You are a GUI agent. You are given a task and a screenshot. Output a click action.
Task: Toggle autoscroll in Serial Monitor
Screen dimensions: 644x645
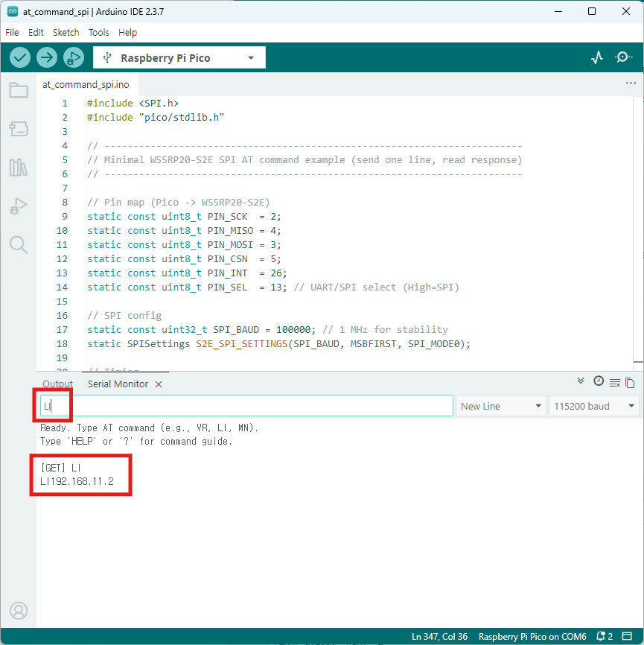pos(581,381)
